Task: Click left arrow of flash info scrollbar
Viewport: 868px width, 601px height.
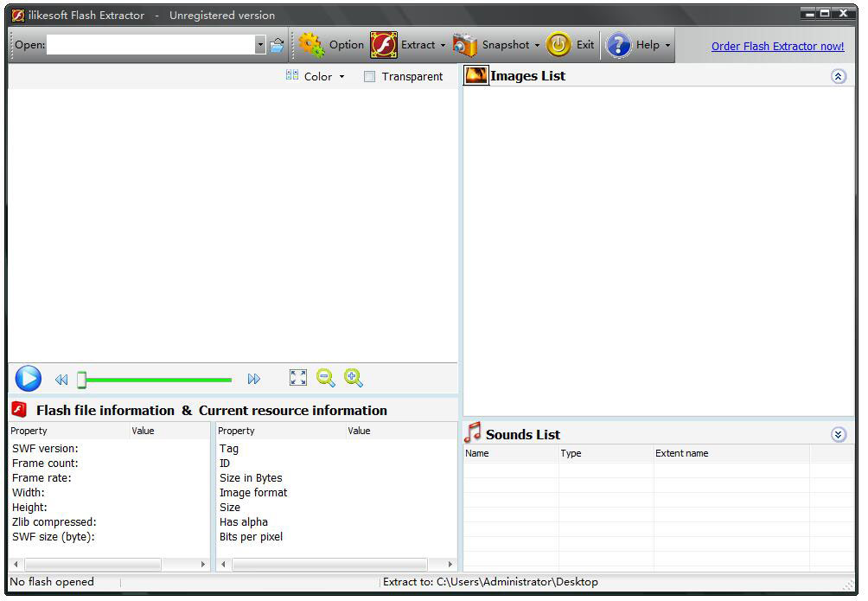Action: click(16, 565)
